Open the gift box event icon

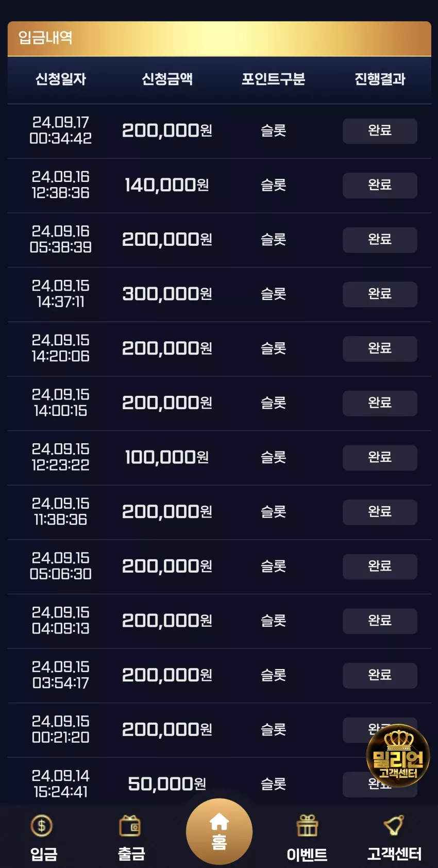pyautogui.click(x=307, y=826)
